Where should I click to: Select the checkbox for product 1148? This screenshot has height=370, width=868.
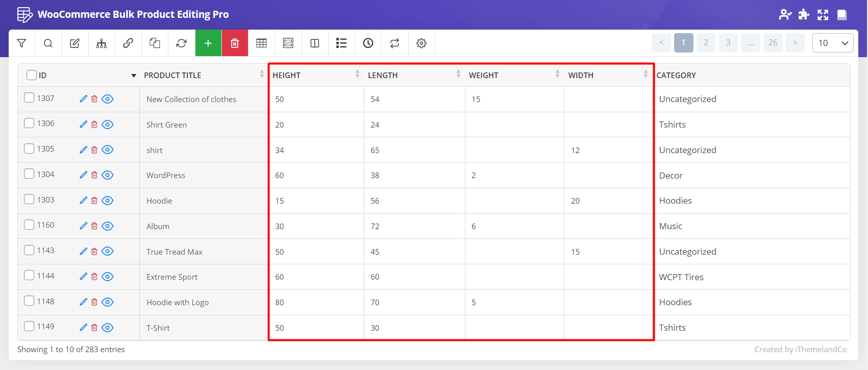tap(29, 301)
